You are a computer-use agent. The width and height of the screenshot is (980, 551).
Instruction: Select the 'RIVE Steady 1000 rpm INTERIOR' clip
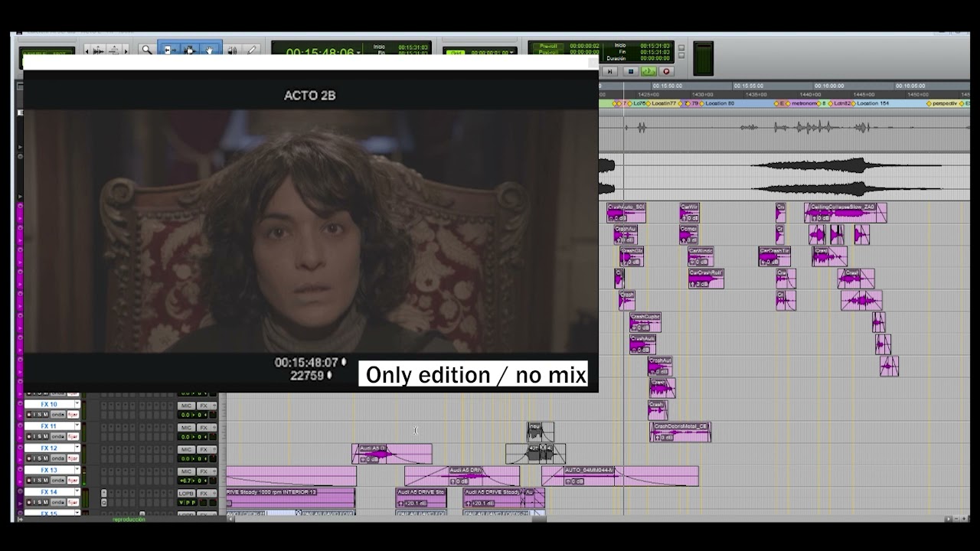[291, 498]
